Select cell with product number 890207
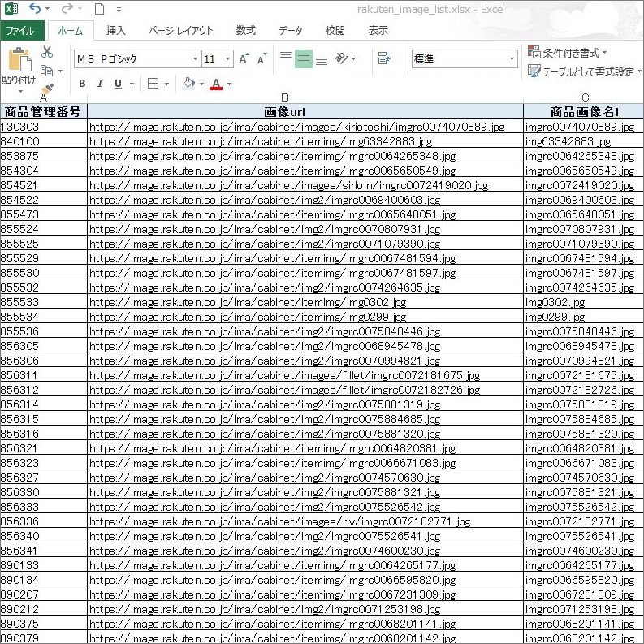This screenshot has width=644, height=644. (44, 594)
